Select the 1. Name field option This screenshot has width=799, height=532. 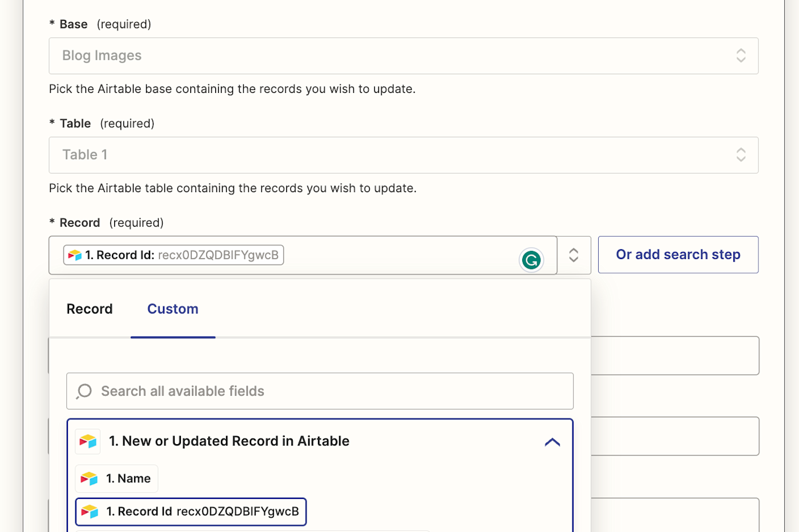click(x=116, y=478)
